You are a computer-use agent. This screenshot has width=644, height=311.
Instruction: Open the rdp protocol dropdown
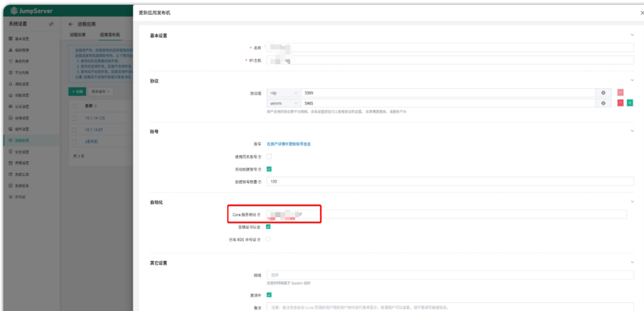coord(283,93)
